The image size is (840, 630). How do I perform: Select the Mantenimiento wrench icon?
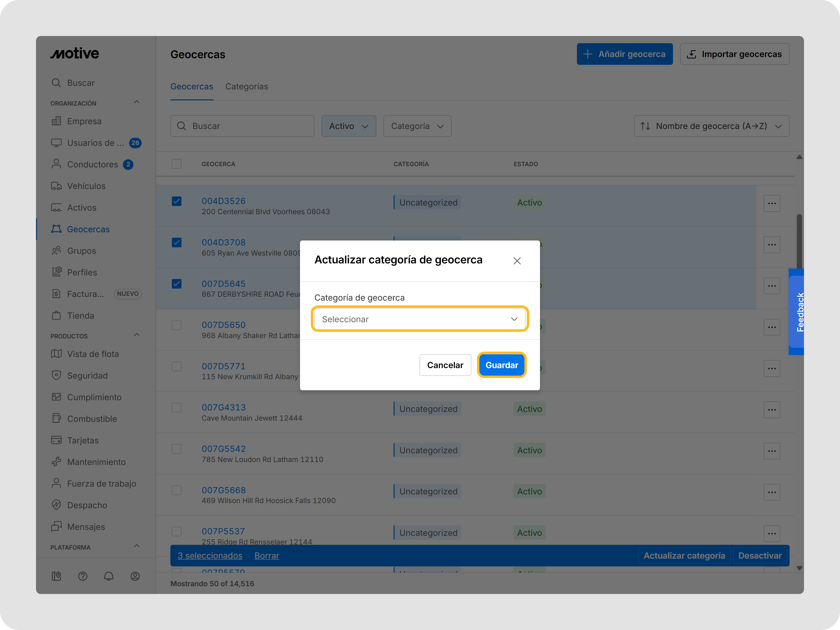[57, 462]
